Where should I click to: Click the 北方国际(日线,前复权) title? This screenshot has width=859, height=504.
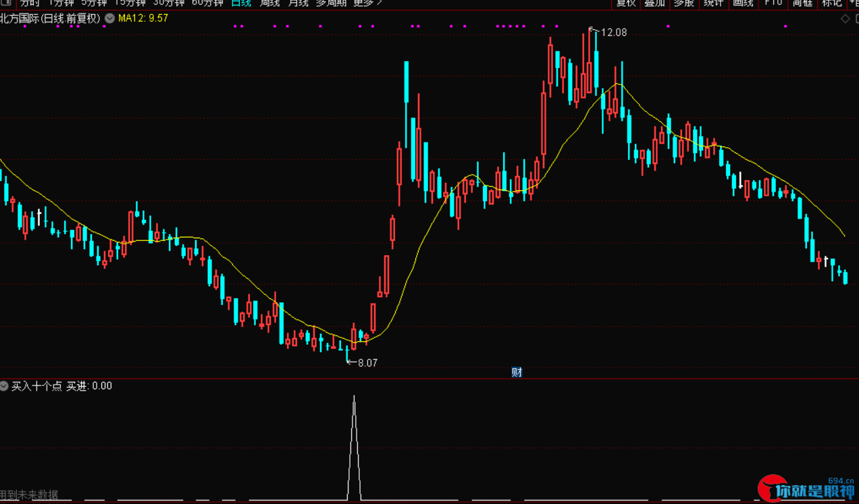click(51, 19)
